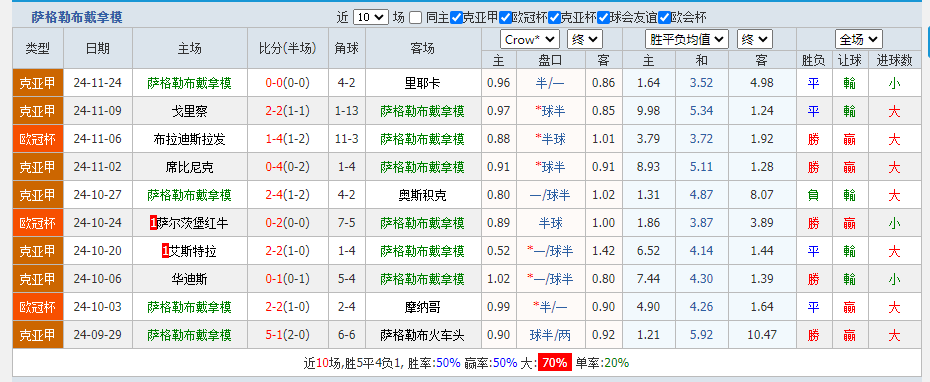Uncheck the 克亚杯 filter checkbox

pos(555,17)
